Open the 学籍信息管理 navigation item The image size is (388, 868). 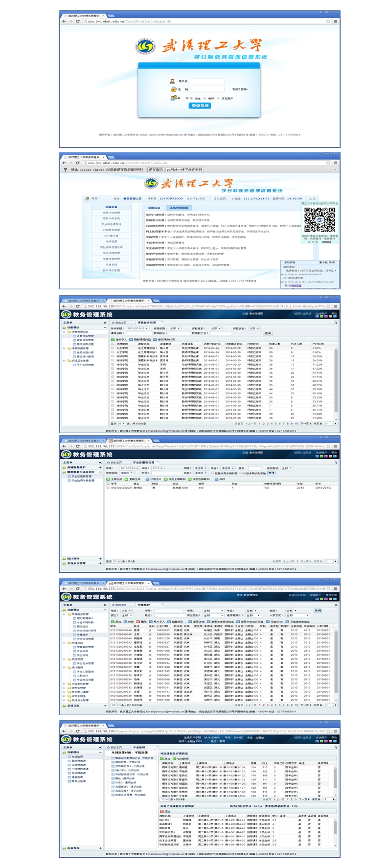112,258
